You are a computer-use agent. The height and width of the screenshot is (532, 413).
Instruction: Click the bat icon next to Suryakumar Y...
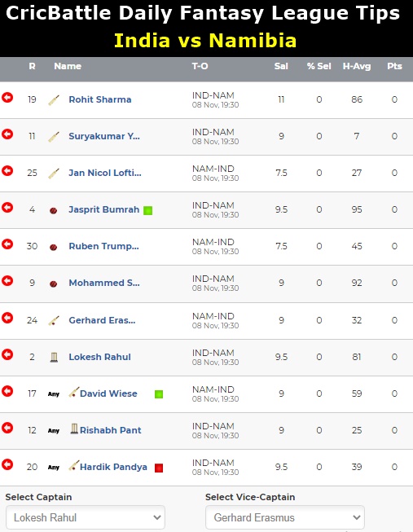point(54,137)
